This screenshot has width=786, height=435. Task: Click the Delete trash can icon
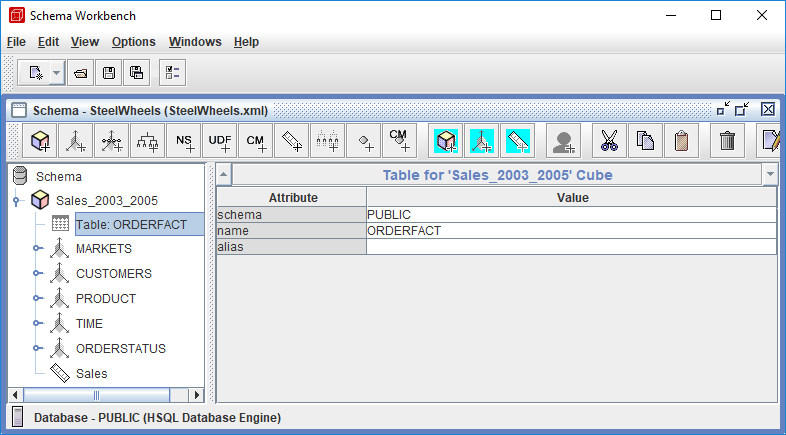click(727, 141)
